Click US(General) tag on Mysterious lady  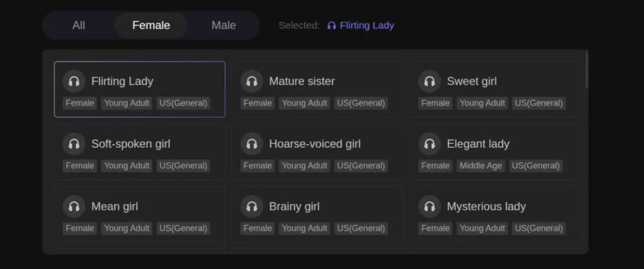click(x=538, y=228)
